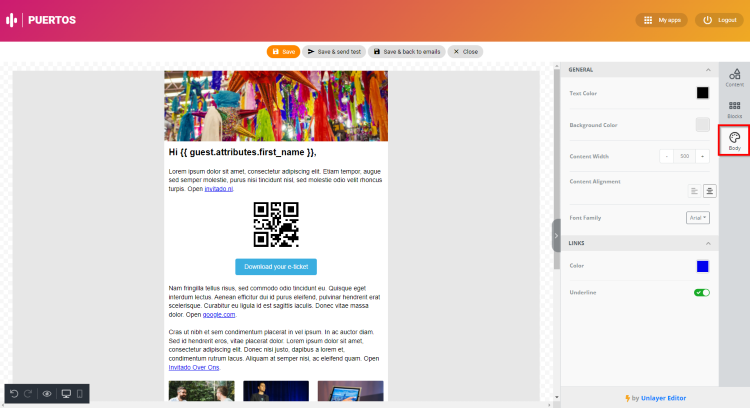
Task: Open the Font Family dropdown
Action: pos(697,218)
